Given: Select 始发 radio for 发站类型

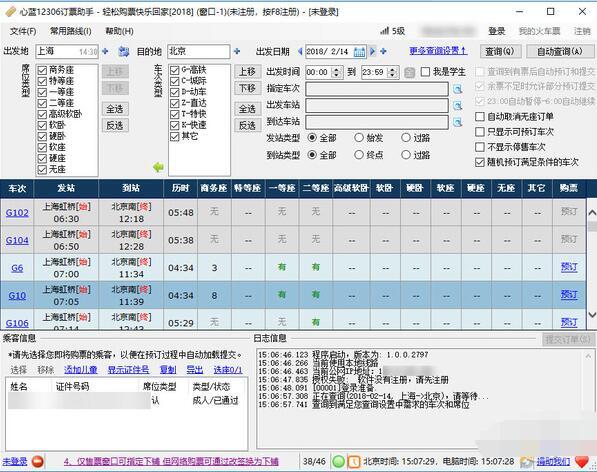Looking at the screenshot, I should (359, 137).
